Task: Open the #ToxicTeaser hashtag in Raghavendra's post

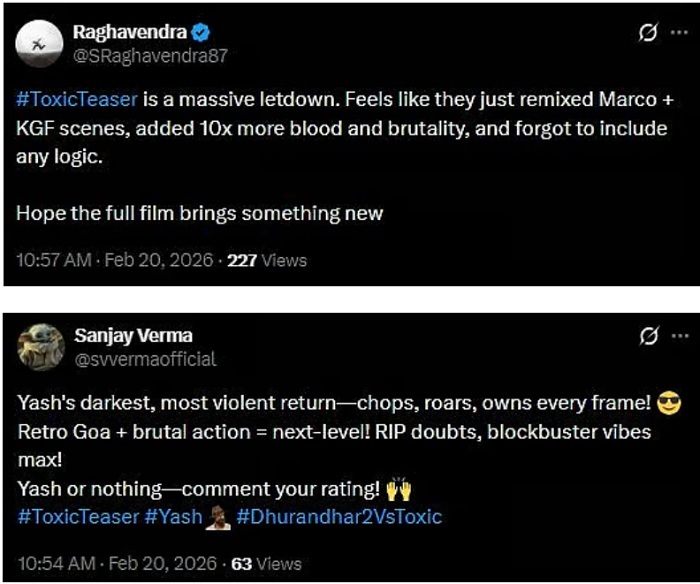Action: (x=77, y=100)
